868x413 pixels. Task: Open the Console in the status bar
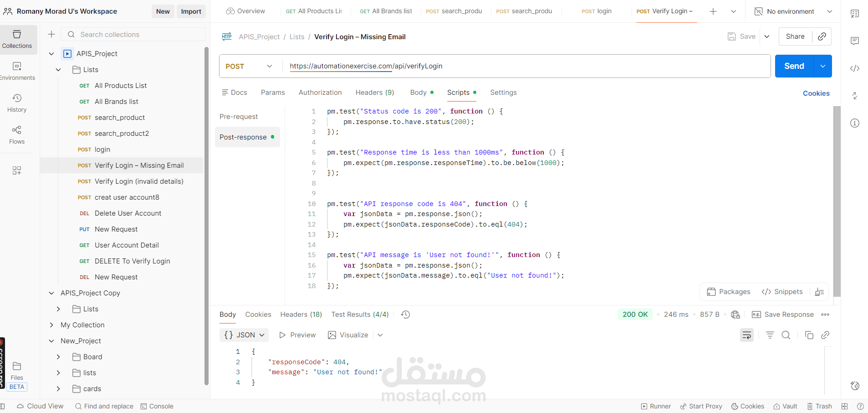[x=157, y=406]
